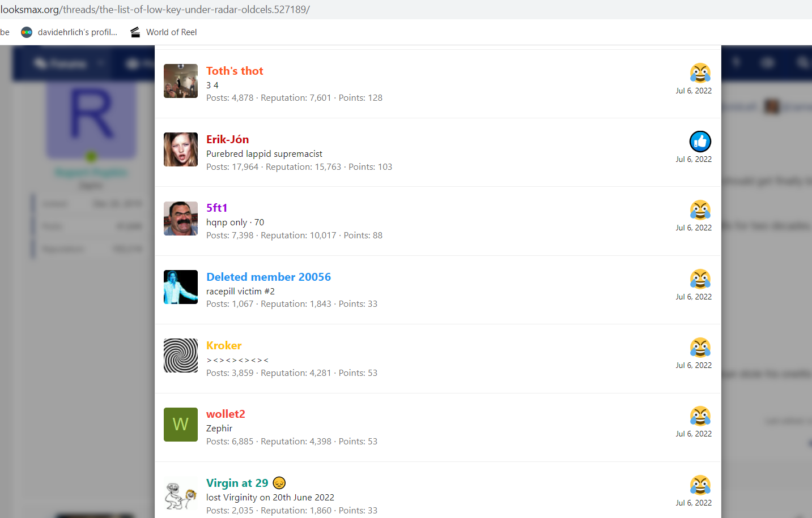
Task: Open the Erik-Jón username link
Action: 227,139
